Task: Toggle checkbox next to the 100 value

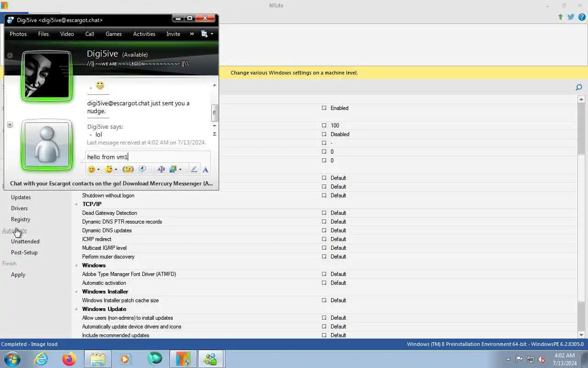Action: point(324,126)
